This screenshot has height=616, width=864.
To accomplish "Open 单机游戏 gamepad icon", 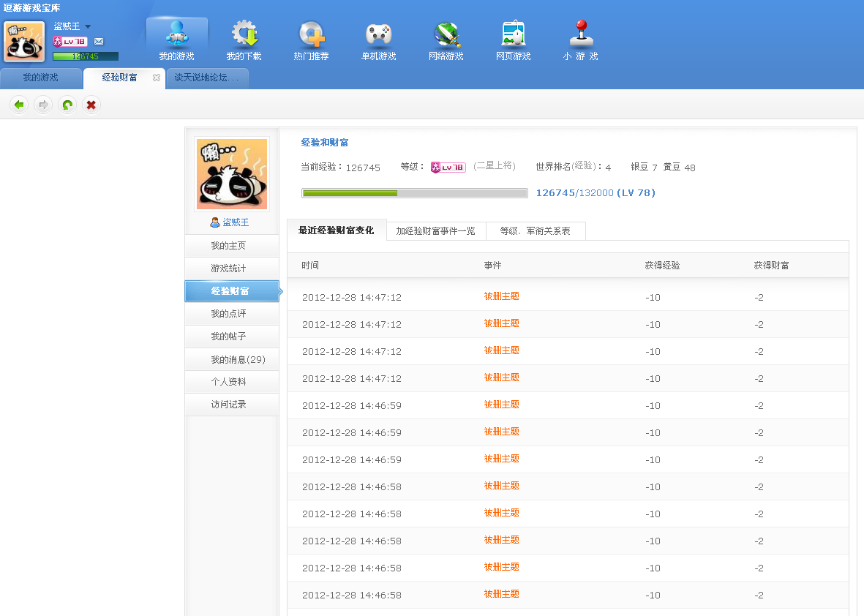I will click(378, 41).
